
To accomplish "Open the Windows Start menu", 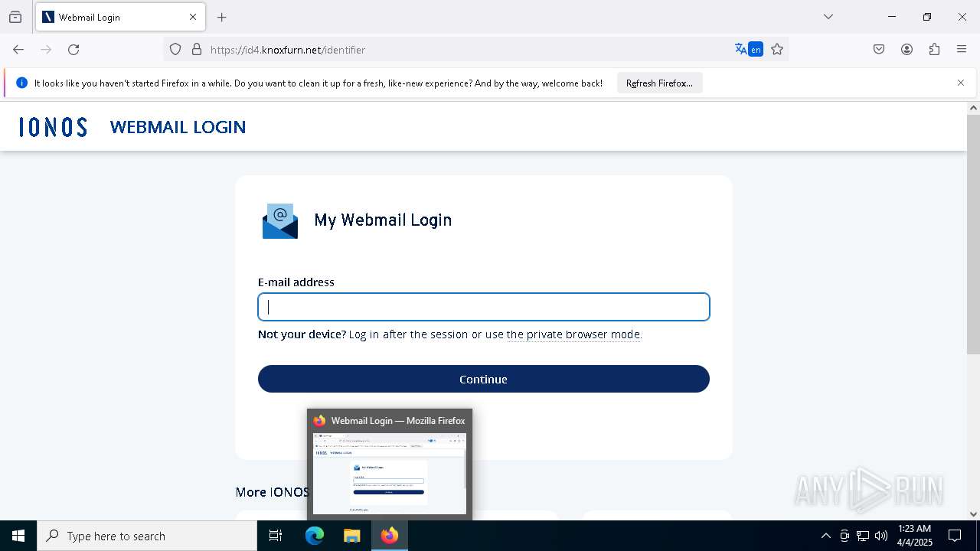I will point(18,536).
